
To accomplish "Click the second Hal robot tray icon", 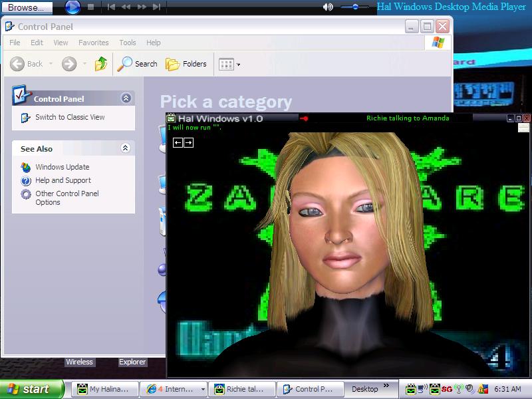I will (x=435, y=389).
